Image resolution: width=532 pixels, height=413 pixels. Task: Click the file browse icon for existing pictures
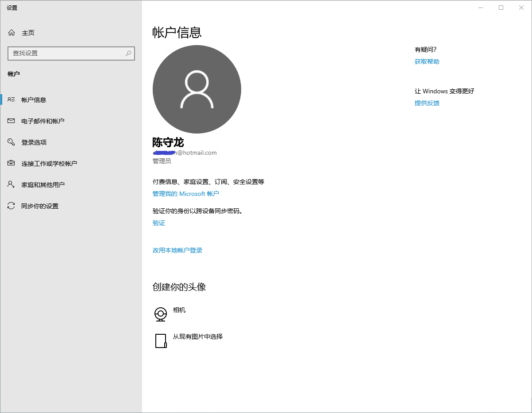[x=161, y=341]
